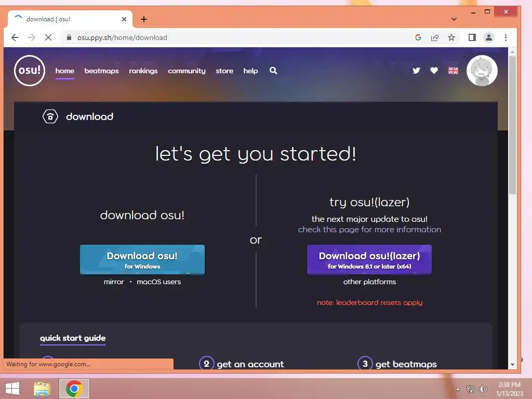The width and height of the screenshot is (532, 399).
Task: Click the osu! logo in the header
Action: pos(30,71)
